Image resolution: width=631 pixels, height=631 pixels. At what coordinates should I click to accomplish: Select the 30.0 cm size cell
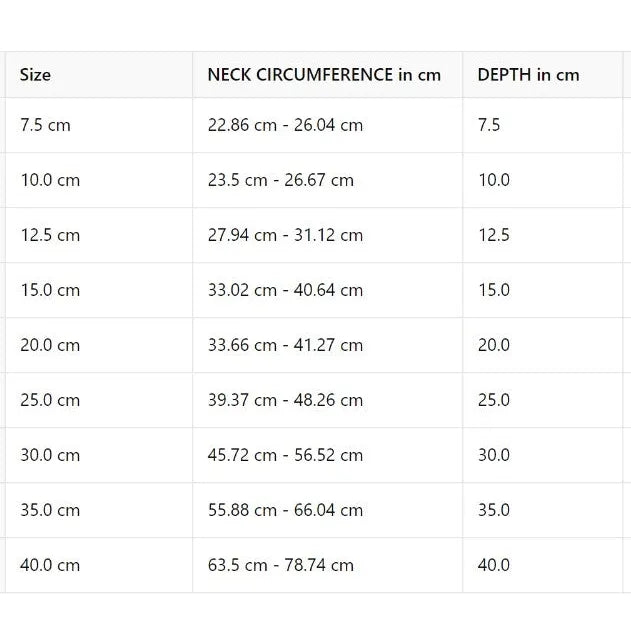coord(50,456)
